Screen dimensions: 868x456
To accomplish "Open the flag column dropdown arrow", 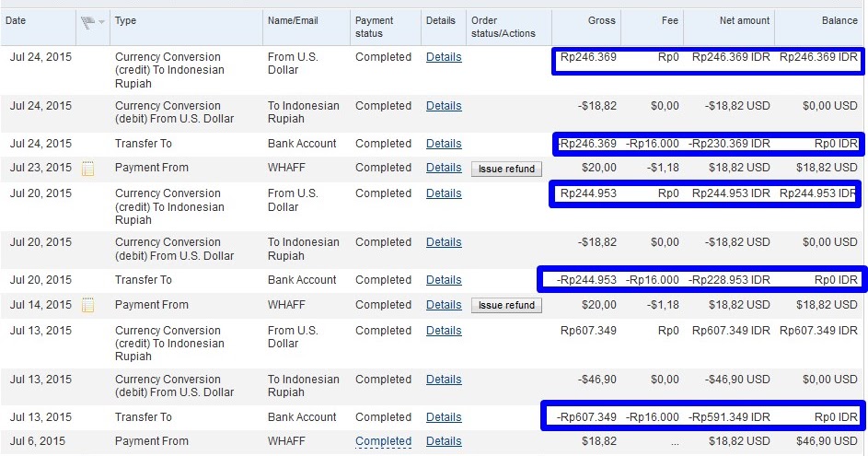I will (102, 22).
